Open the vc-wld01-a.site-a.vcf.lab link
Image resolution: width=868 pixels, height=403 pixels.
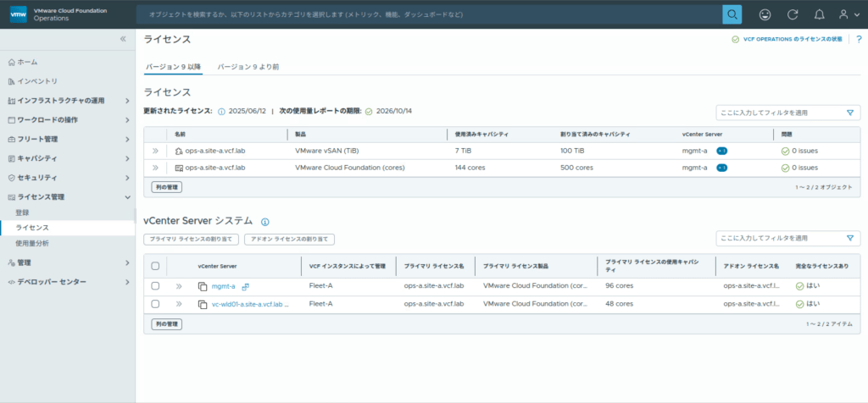point(250,304)
